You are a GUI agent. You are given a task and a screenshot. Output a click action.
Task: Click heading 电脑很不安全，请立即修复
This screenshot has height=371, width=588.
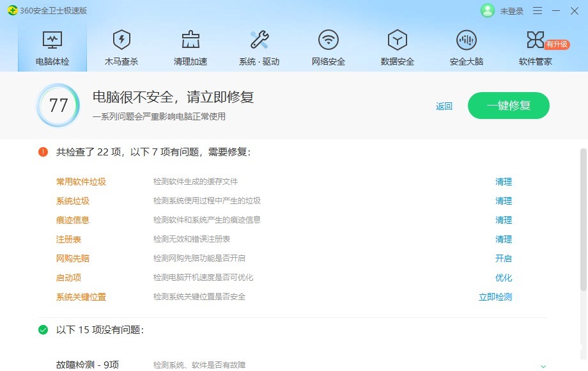point(173,97)
